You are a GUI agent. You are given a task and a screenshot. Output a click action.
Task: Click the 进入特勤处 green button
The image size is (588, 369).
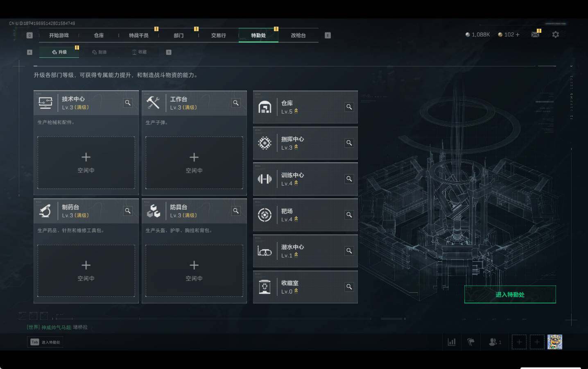coord(510,294)
